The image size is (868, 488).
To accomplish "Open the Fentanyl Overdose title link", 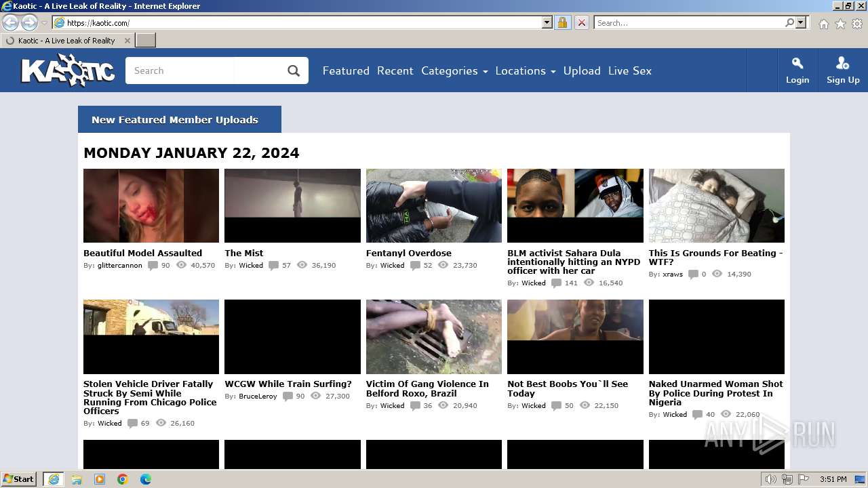I will [408, 253].
